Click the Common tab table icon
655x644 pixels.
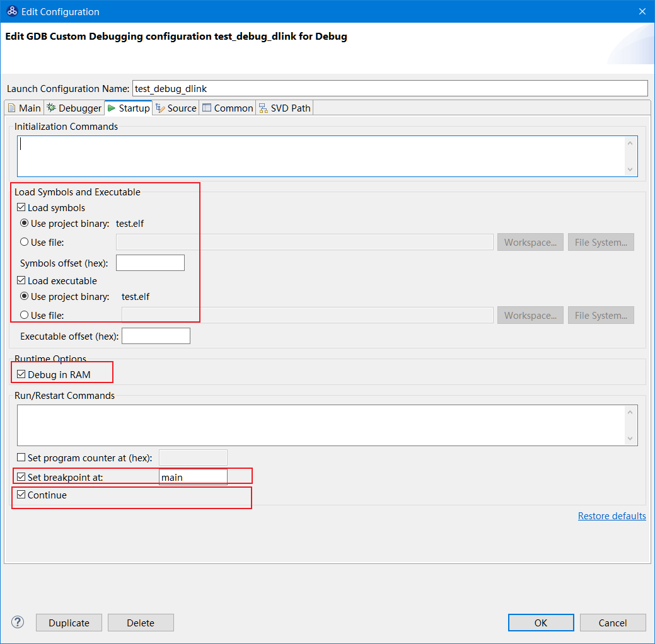tap(207, 108)
